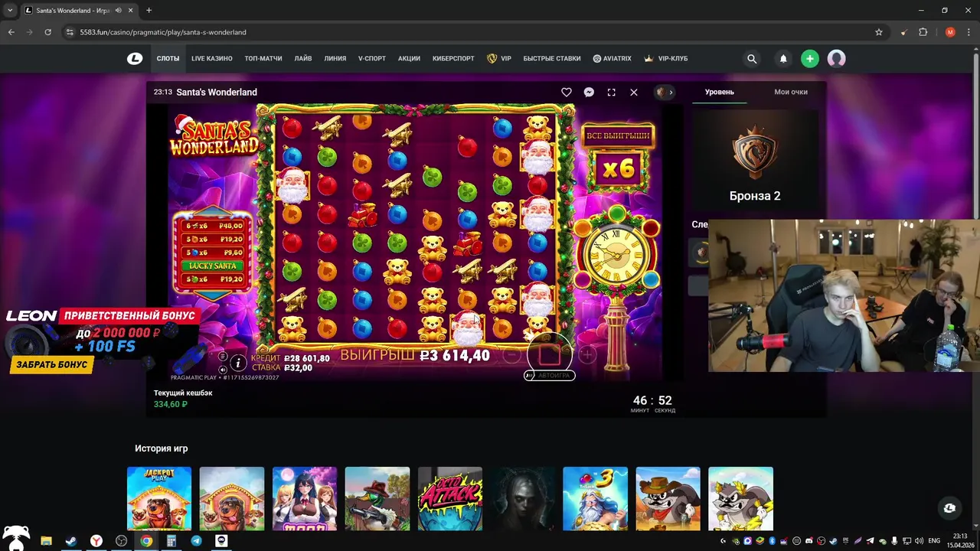Image resolution: width=980 pixels, height=551 pixels.
Task: Open the СЛОТЫ section
Action: [x=168, y=58]
